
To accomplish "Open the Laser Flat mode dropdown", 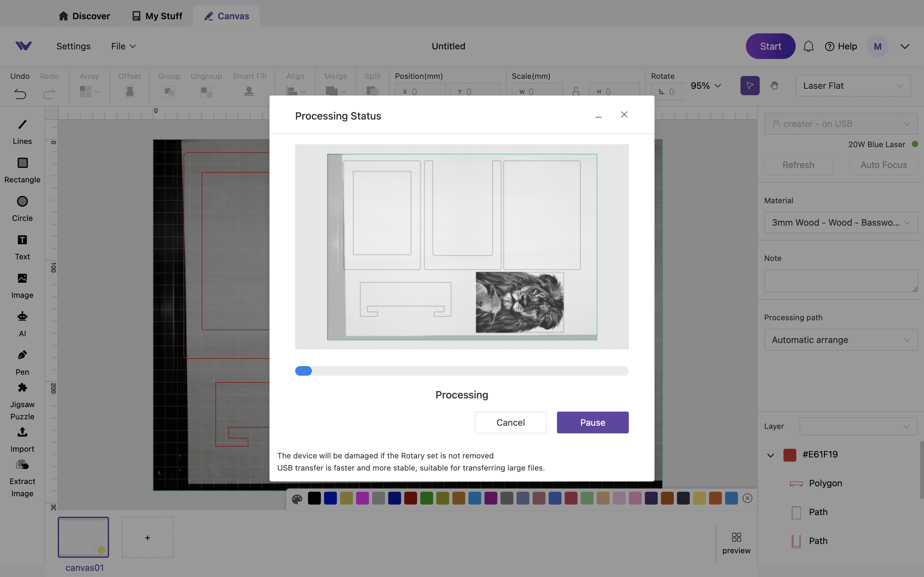I will (x=852, y=86).
